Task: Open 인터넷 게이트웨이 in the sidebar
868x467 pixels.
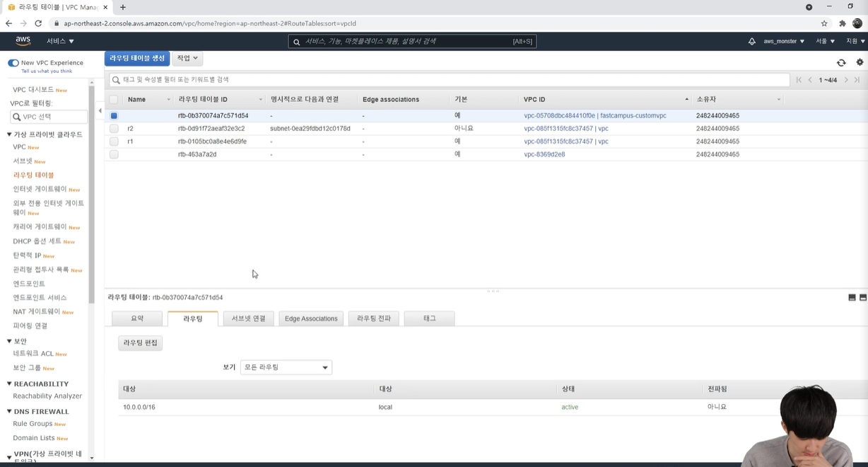Action: tap(40, 189)
